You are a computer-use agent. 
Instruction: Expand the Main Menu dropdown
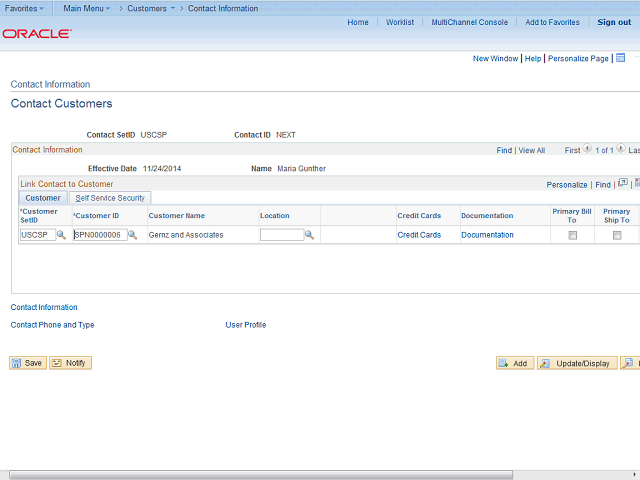point(87,8)
